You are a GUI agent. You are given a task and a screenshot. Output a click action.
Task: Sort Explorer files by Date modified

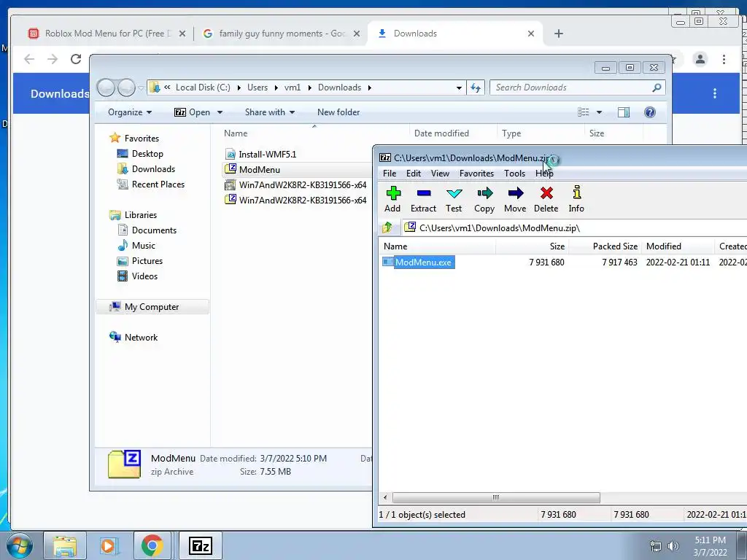pyautogui.click(x=452, y=133)
